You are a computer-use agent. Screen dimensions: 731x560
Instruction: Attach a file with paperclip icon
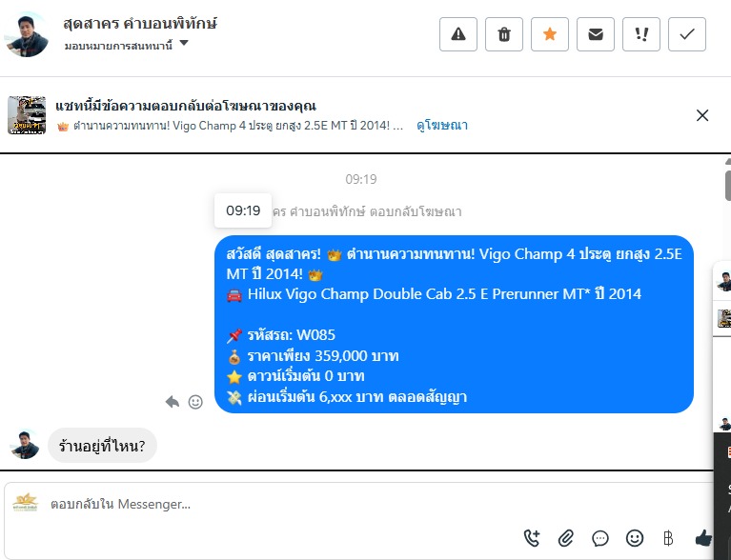coord(566,538)
